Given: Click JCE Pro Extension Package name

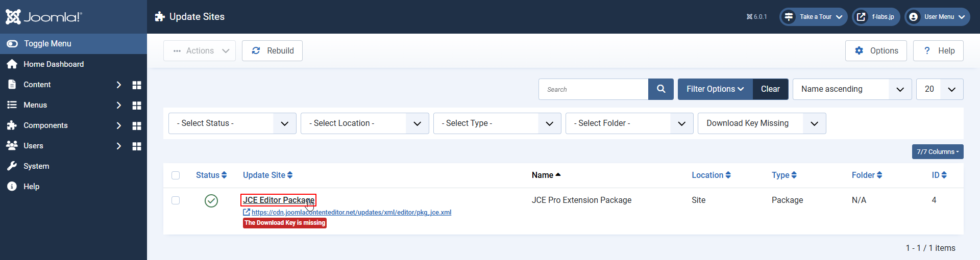Looking at the screenshot, I should point(581,200).
